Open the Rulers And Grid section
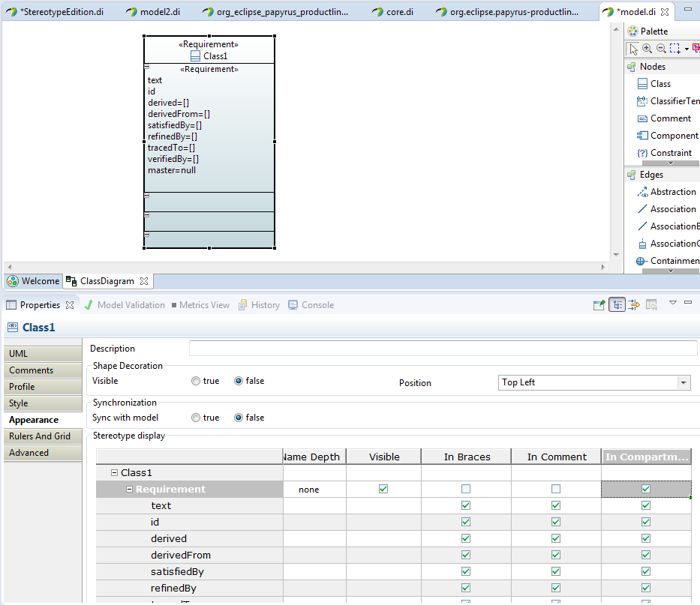 point(43,436)
